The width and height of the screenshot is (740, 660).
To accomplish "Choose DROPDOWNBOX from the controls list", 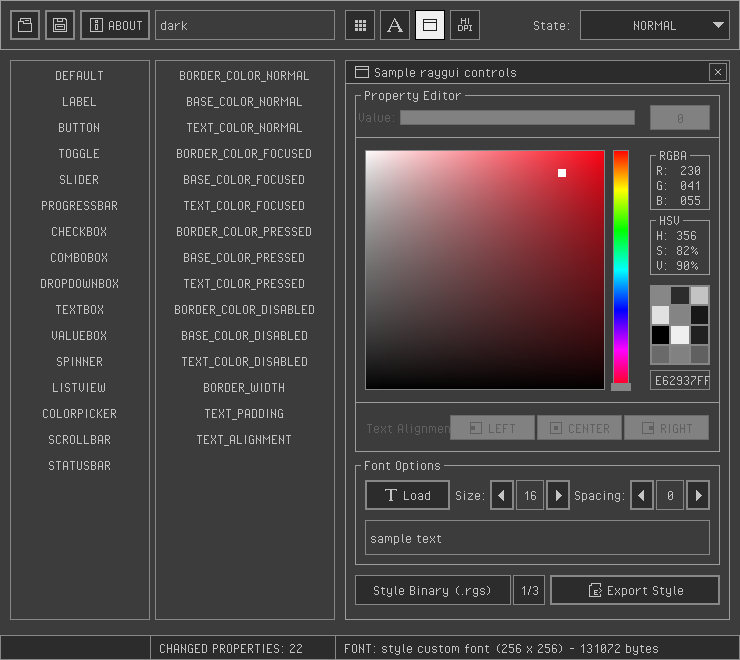I will 79,284.
